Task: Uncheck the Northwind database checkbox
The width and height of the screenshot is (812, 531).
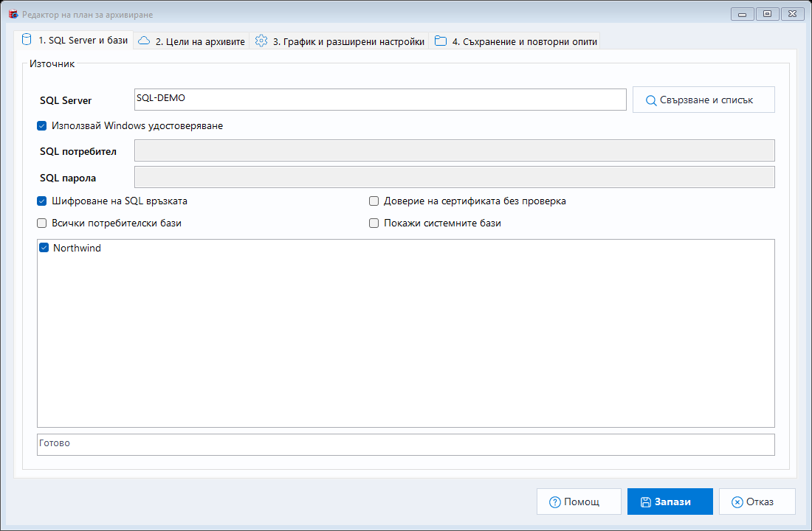Action: (x=44, y=248)
